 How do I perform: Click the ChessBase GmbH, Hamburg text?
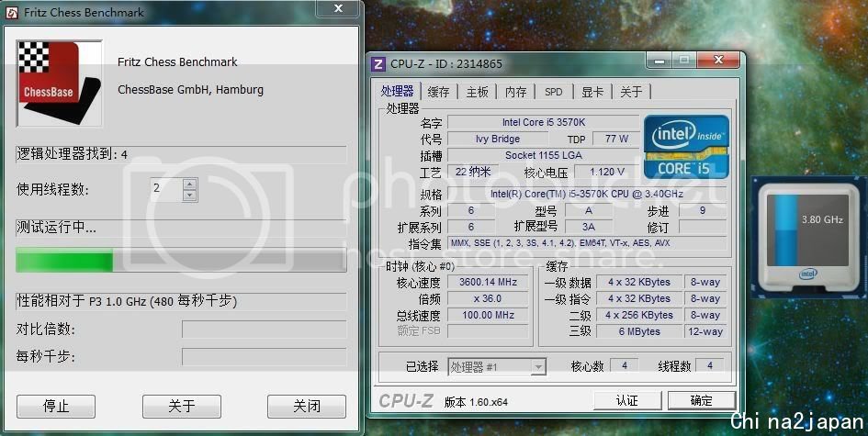pos(190,90)
